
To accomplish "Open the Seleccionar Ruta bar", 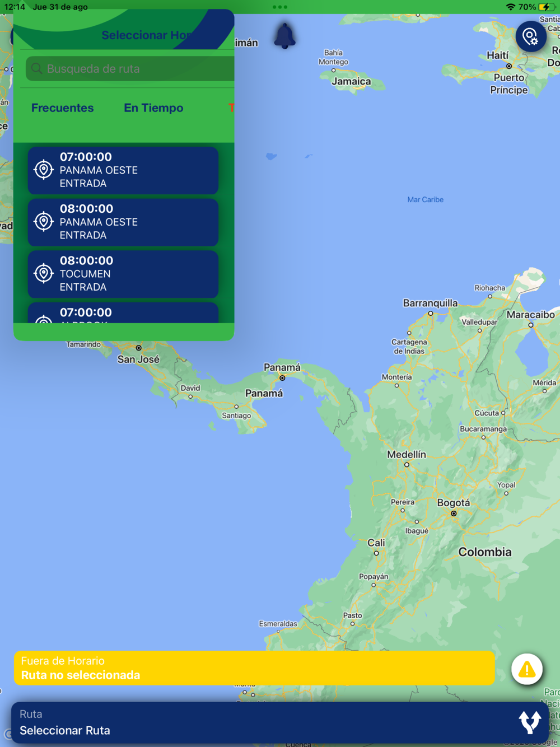I will (280, 722).
